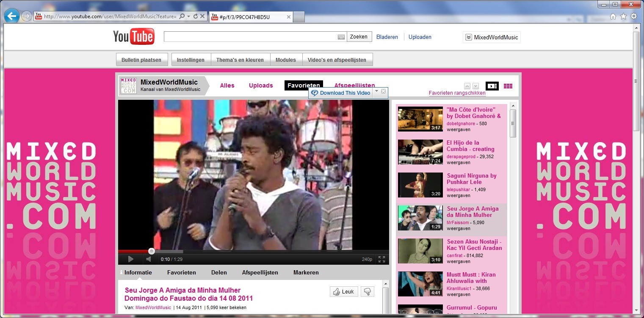Open browser Favorites star icon
This screenshot has height=318, width=644.
coord(623,16)
